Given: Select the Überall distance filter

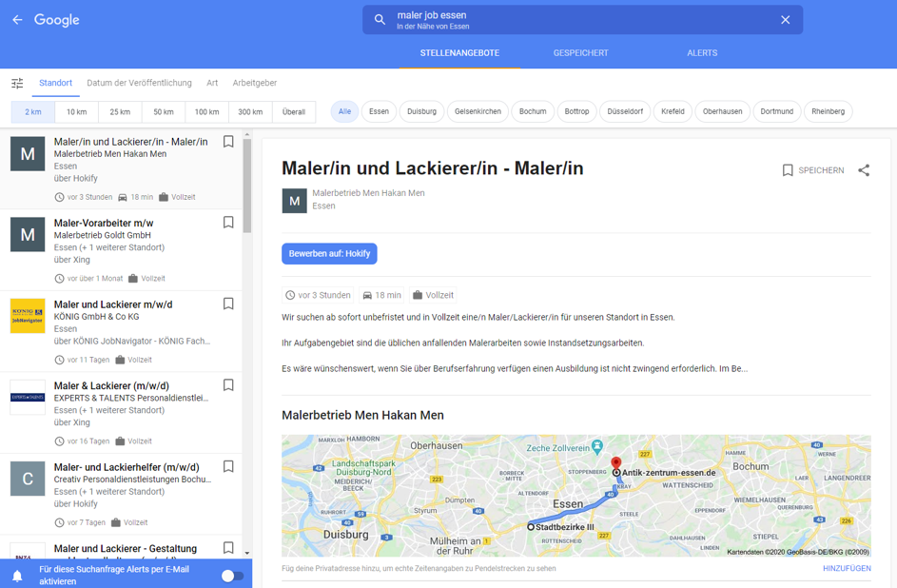Looking at the screenshot, I should pyautogui.click(x=294, y=111).
